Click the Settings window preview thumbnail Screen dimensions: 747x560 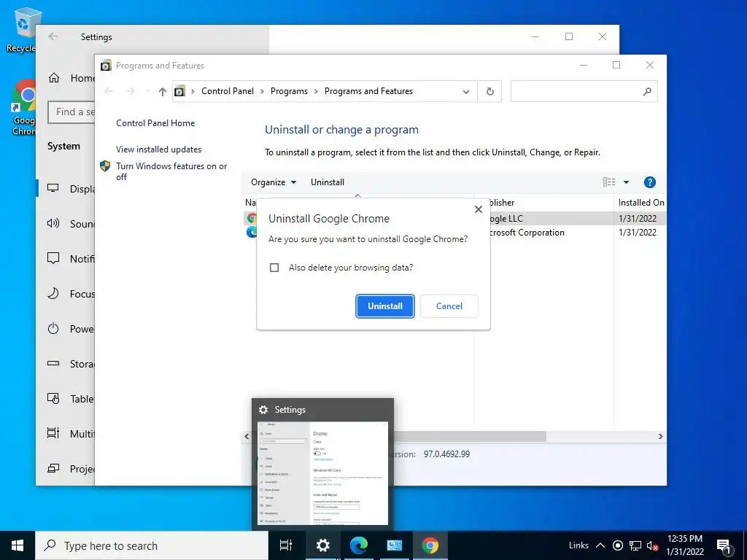point(322,473)
